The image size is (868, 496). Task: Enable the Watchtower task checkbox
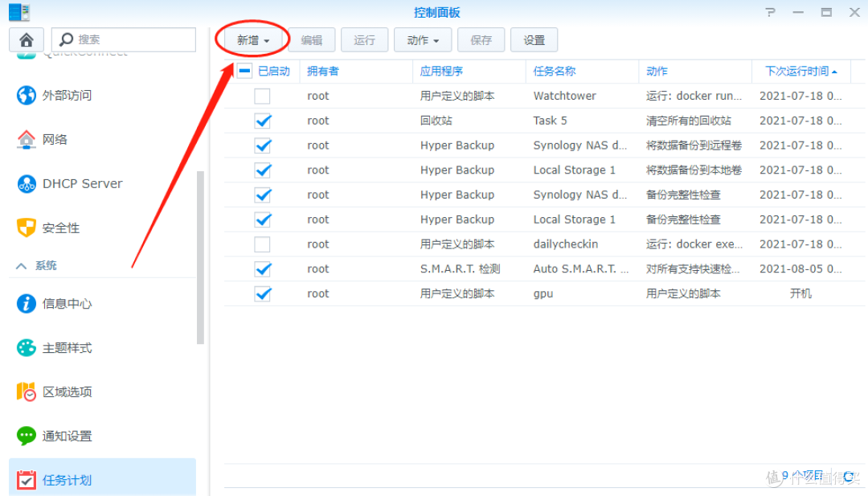point(262,96)
